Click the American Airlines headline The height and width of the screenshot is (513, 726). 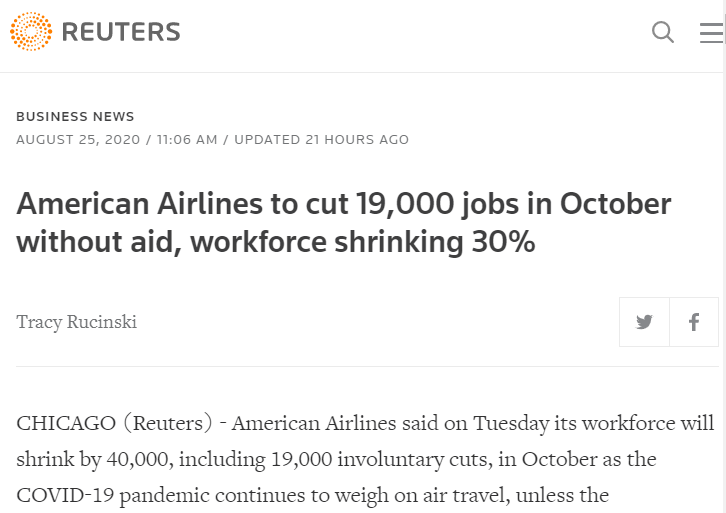(x=344, y=223)
